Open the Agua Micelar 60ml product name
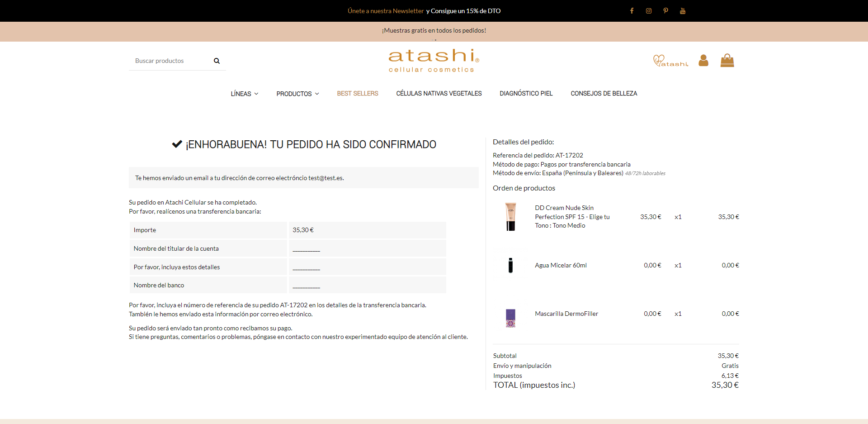 (x=561, y=265)
